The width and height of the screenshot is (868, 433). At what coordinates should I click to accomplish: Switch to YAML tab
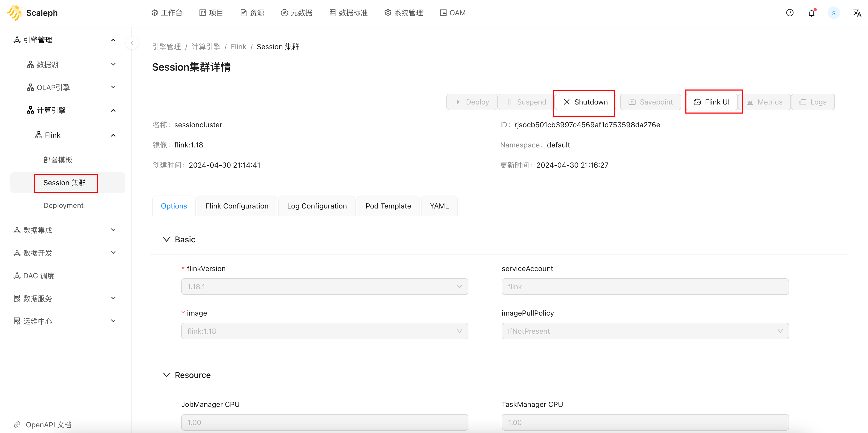click(439, 206)
